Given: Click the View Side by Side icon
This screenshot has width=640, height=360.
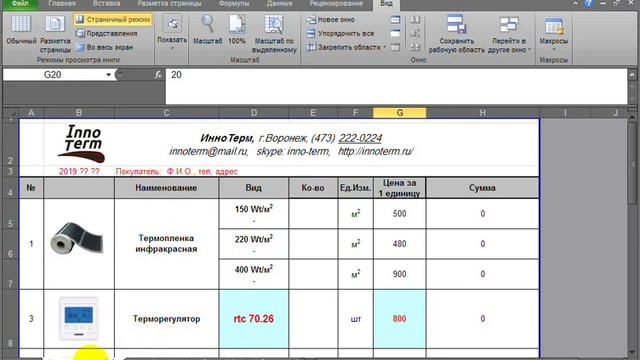Looking at the screenshot, I should (415, 20).
